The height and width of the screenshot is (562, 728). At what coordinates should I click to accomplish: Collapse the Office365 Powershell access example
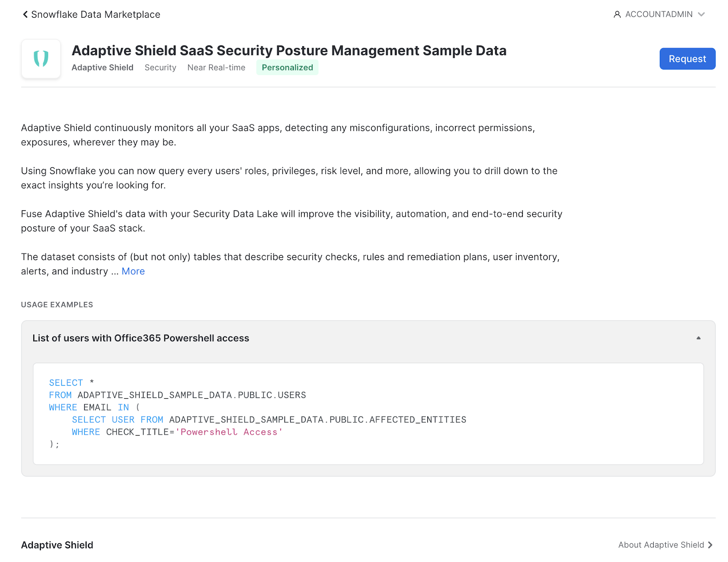coord(368,338)
